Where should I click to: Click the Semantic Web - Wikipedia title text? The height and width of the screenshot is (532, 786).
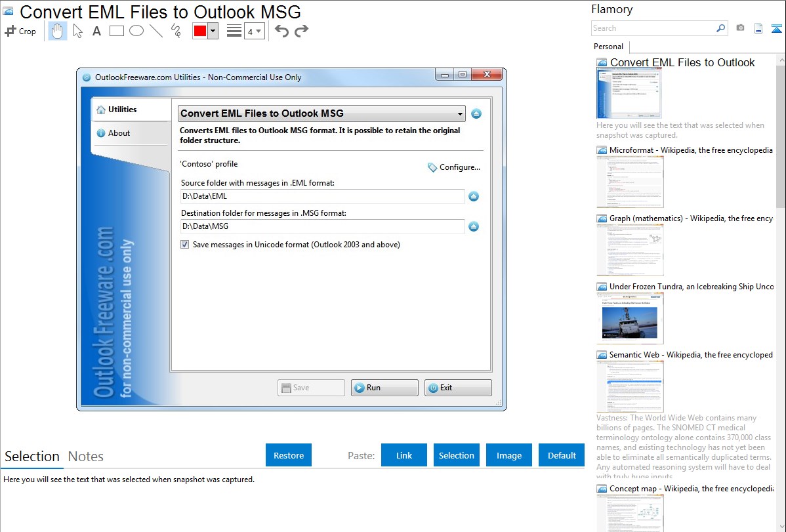691,354
